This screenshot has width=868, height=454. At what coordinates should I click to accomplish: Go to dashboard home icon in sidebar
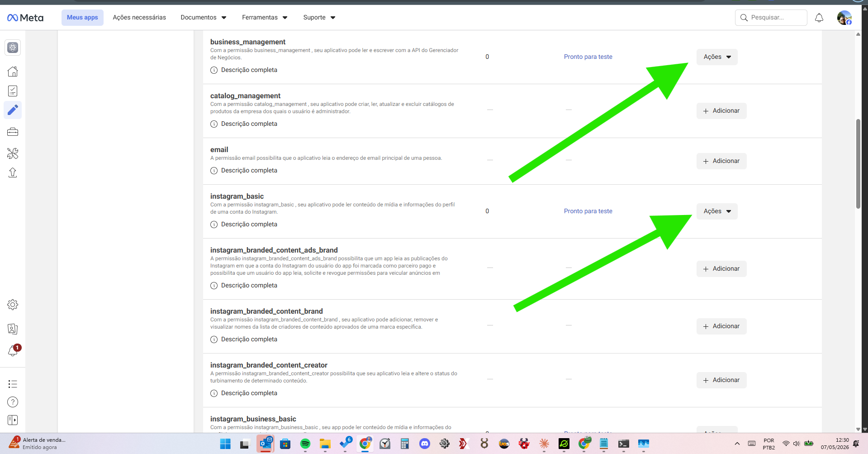coord(13,72)
